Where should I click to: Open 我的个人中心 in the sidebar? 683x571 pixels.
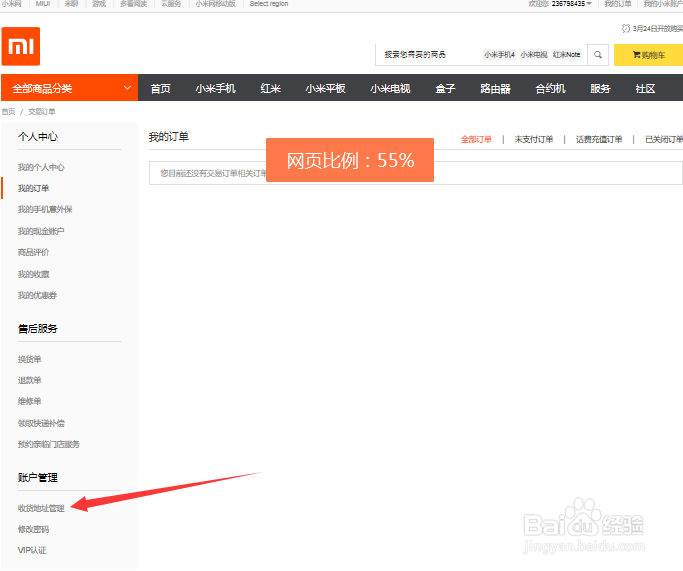point(41,167)
